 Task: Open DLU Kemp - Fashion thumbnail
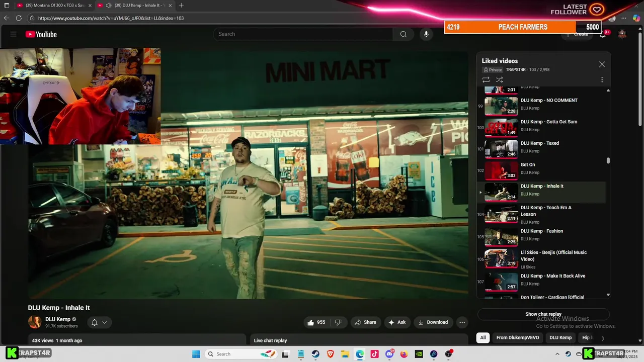[501, 236]
